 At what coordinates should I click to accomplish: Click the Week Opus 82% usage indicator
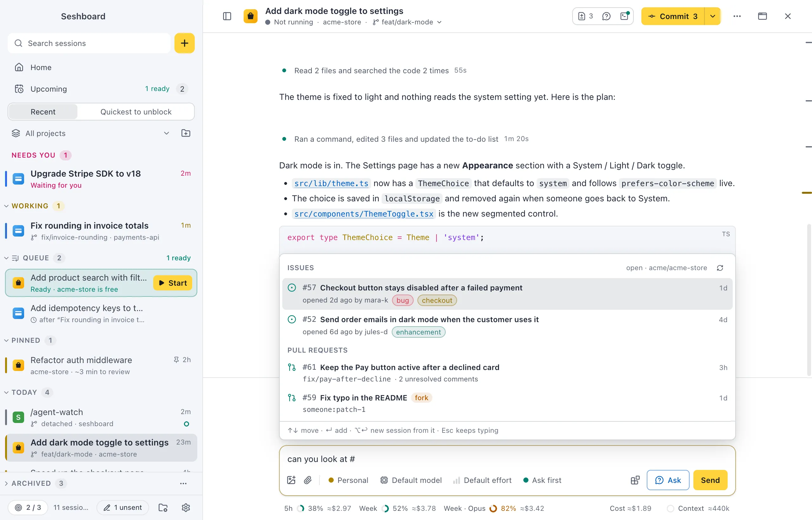point(494,509)
